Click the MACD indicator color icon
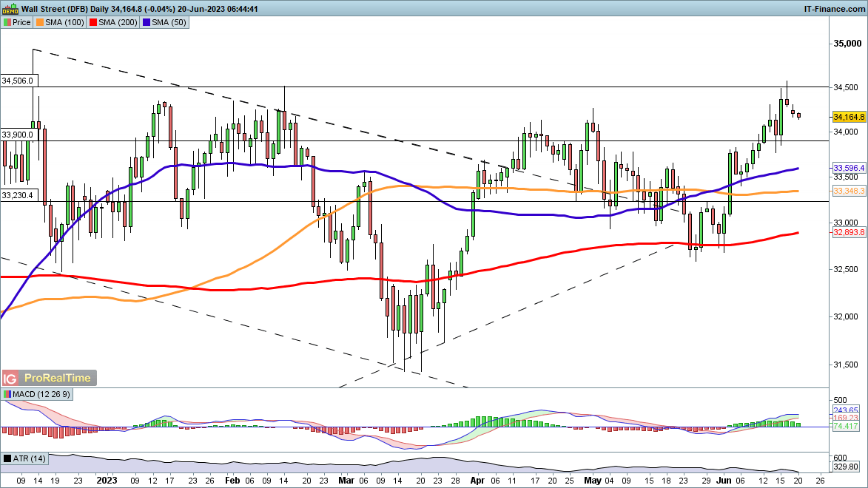Viewport: 868px width, 488px height. (x=7, y=396)
